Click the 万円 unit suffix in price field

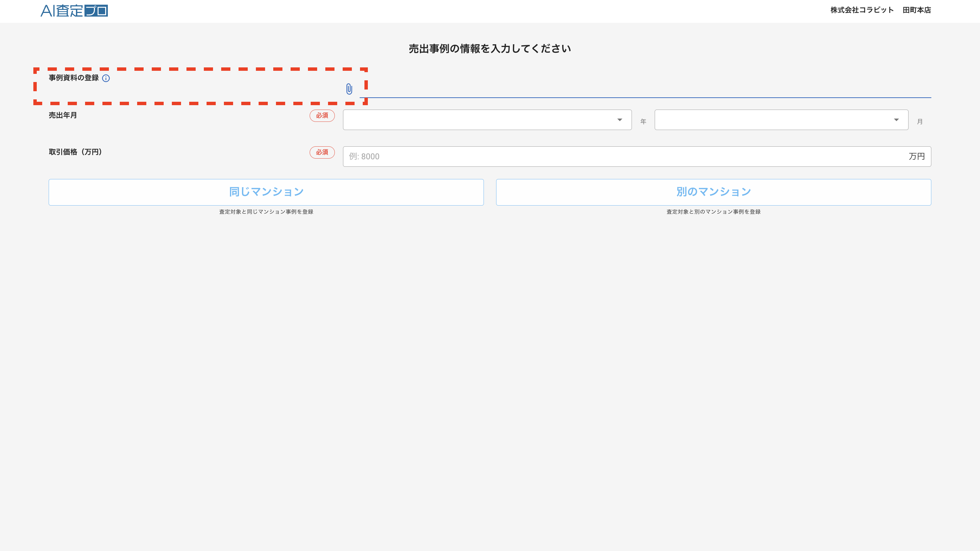coord(916,157)
